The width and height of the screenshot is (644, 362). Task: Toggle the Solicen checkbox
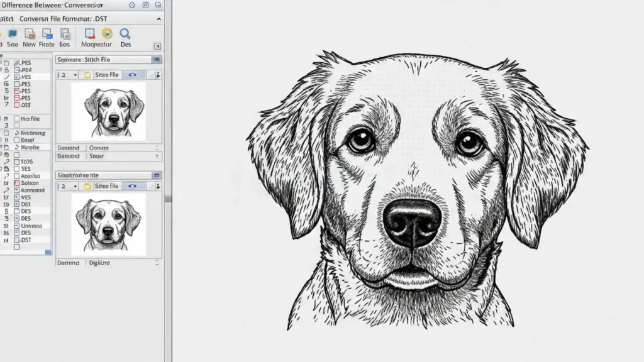coord(17,183)
